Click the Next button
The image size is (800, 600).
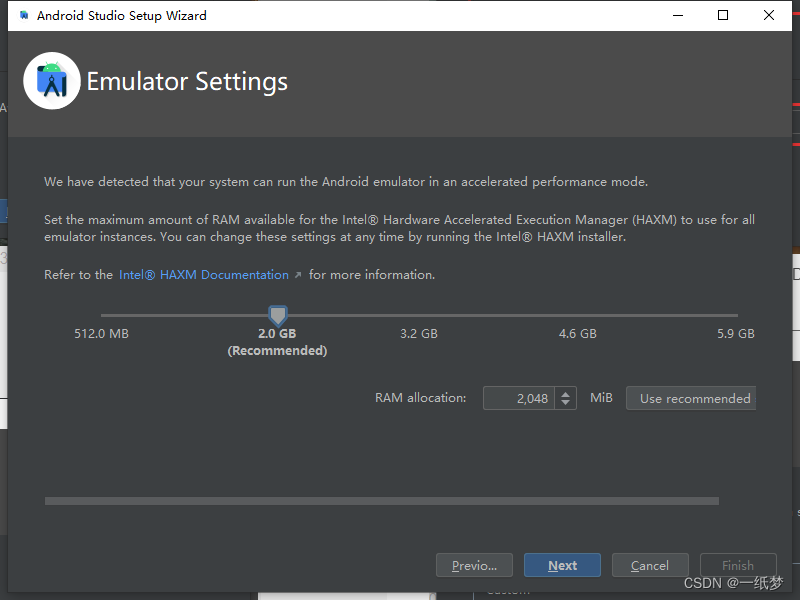click(x=562, y=565)
